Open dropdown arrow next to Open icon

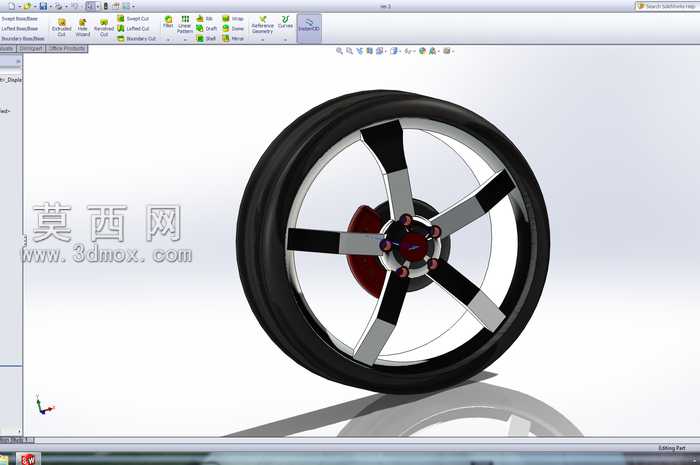pyautogui.click(x=35, y=6)
